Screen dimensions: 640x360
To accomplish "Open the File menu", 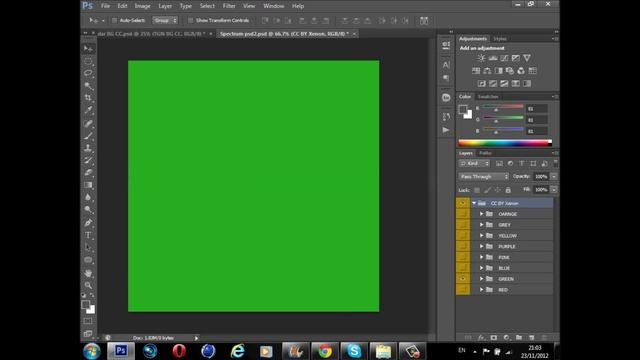I will [x=105, y=6].
